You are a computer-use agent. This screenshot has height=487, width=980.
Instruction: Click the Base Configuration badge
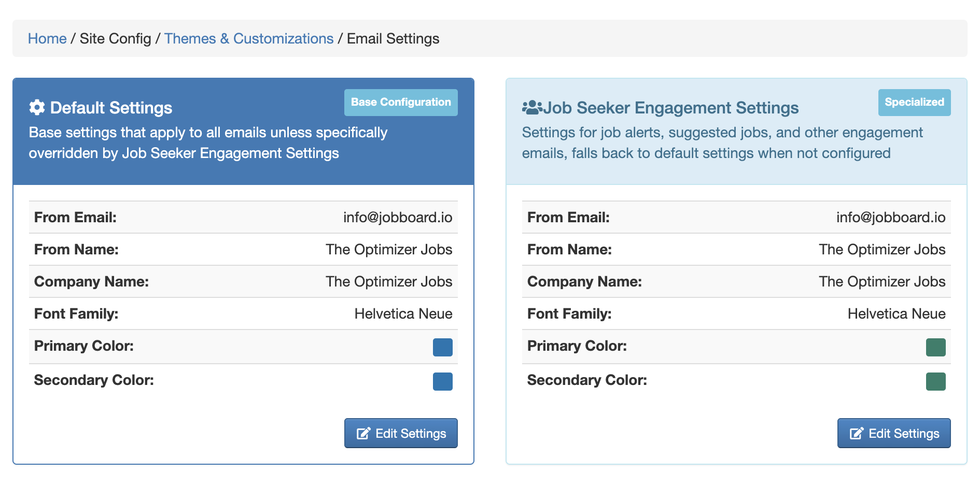click(x=401, y=102)
